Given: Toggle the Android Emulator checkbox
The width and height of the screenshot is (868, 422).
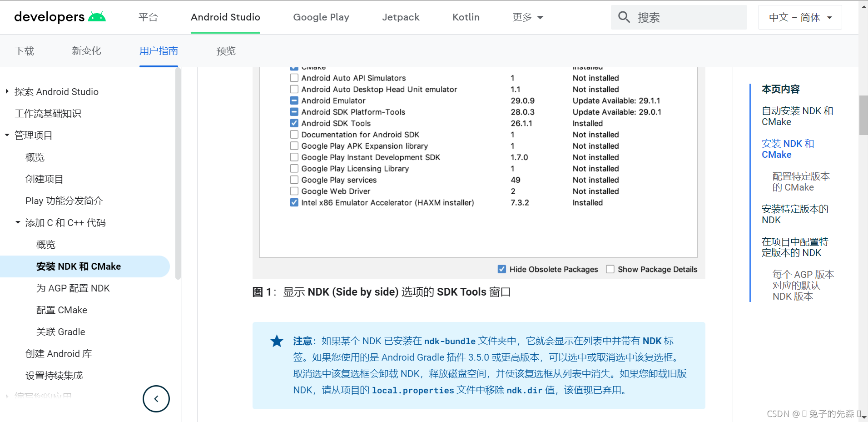Looking at the screenshot, I should tap(294, 100).
